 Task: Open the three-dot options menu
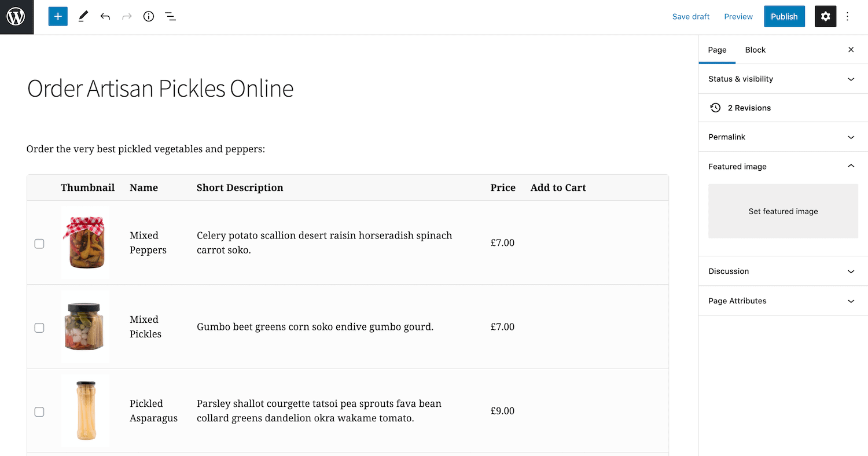pos(848,17)
